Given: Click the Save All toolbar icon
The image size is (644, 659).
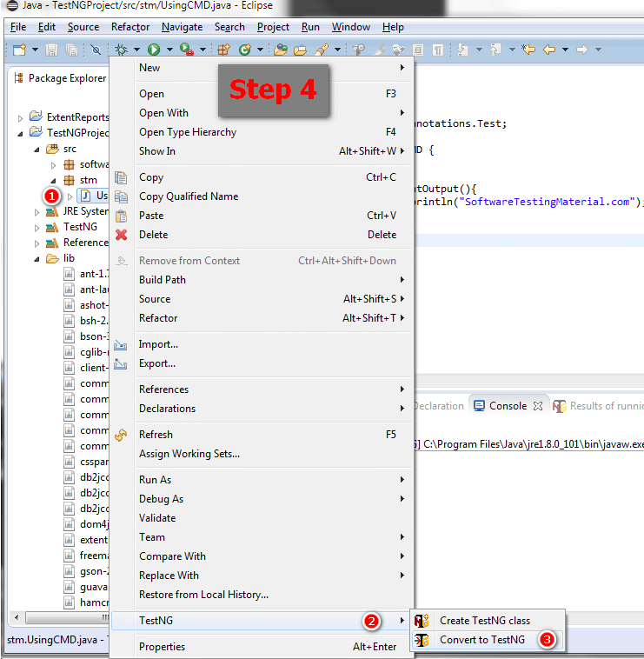Looking at the screenshot, I should click(x=72, y=50).
